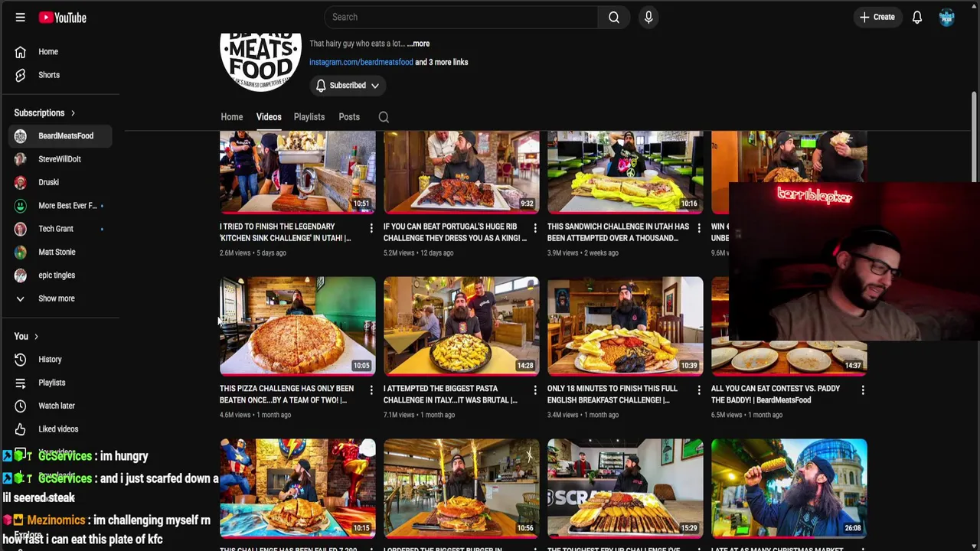Screen dimensions: 980x551
Task: Go to YouTube home via logo
Action: [62, 17]
